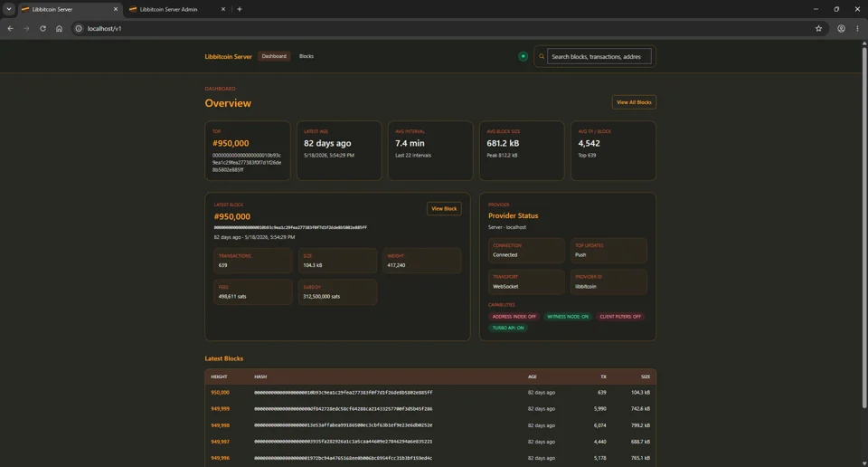Viewport: 868px width, 467px height.
Task: Click the Push top updates value
Action: tap(580, 255)
